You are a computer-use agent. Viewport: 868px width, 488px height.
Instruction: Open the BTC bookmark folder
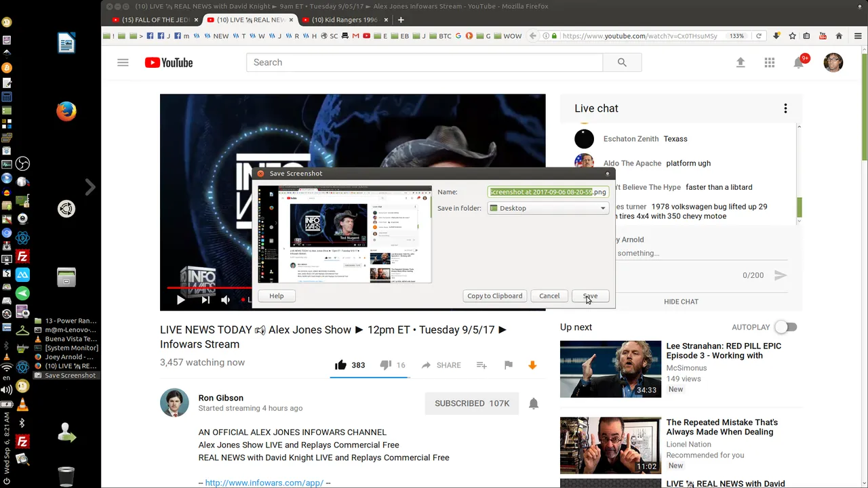pyautogui.click(x=440, y=36)
